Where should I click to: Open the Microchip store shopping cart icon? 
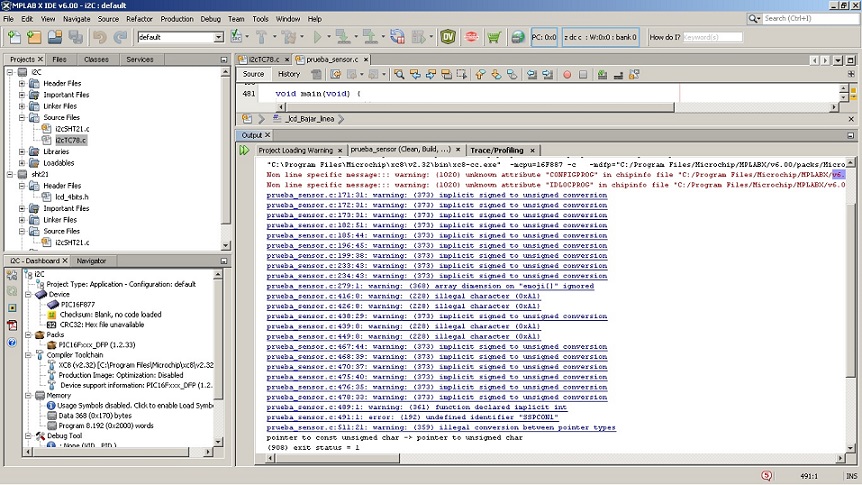pos(494,37)
